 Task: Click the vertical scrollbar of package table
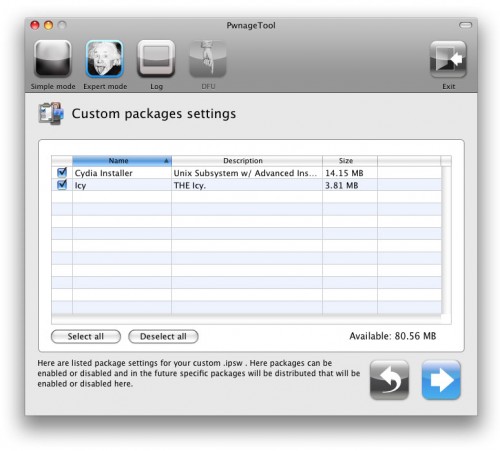[446, 240]
